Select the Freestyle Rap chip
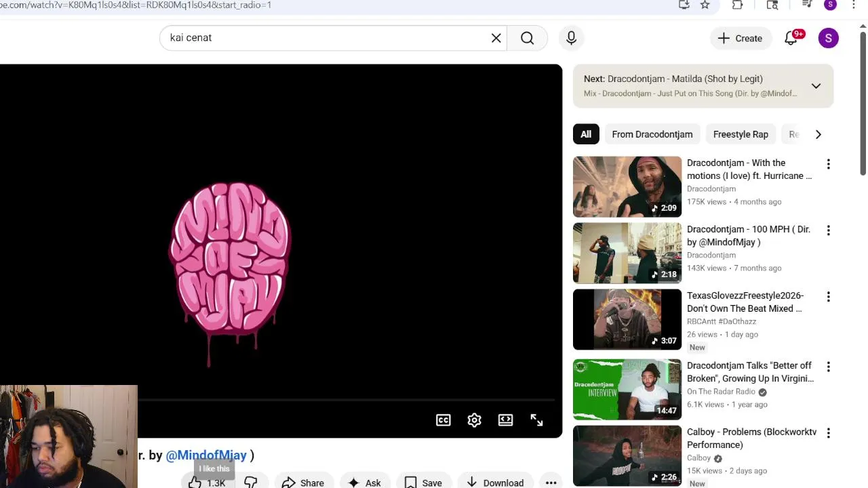The width and height of the screenshot is (868, 488). (741, 134)
